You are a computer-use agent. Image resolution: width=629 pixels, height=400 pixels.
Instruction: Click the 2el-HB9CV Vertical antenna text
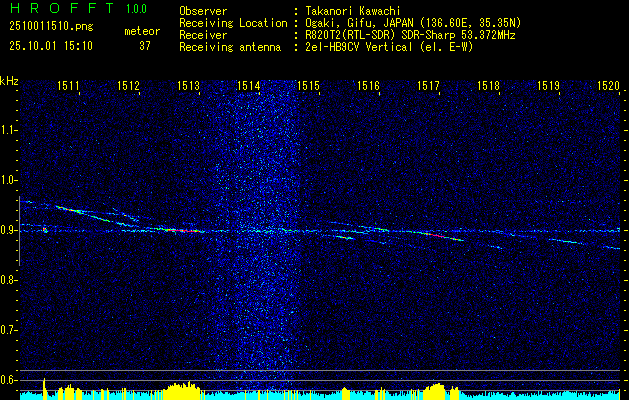(x=389, y=47)
